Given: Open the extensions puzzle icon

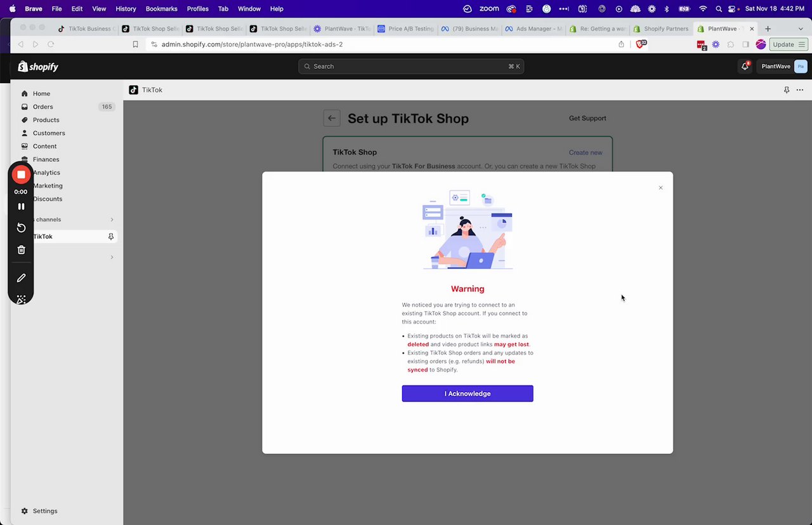Looking at the screenshot, I should tap(731, 44).
